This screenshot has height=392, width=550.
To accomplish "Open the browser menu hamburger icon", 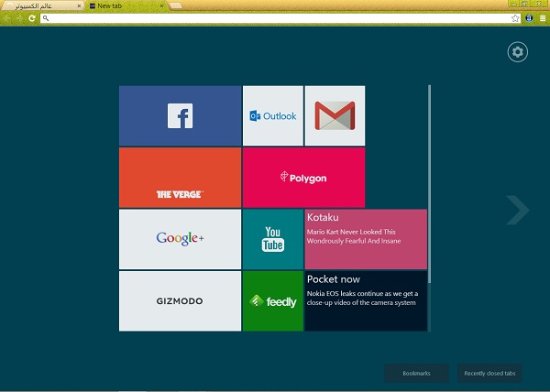I will coord(543,18).
